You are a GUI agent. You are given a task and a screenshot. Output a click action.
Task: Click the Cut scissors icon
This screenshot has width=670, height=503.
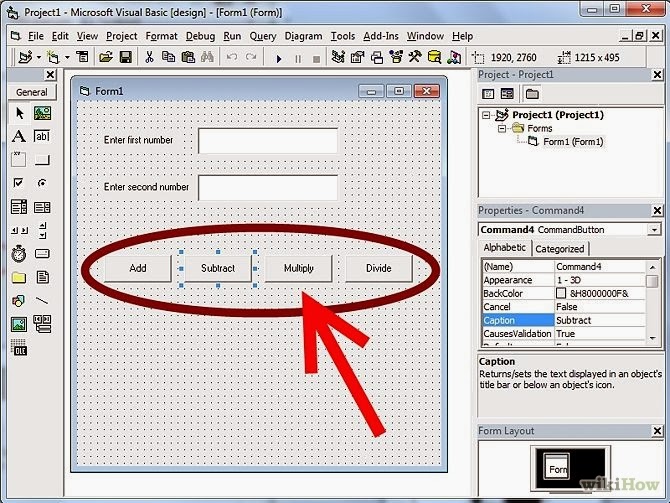tap(149, 57)
